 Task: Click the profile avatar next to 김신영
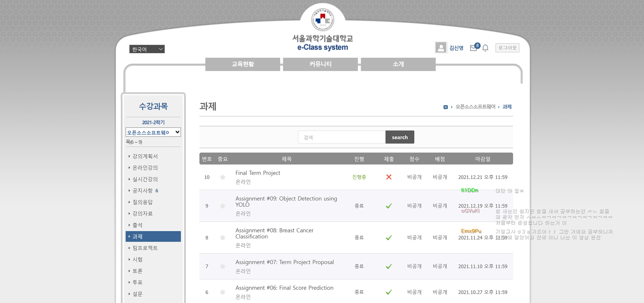tap(441, 47)
